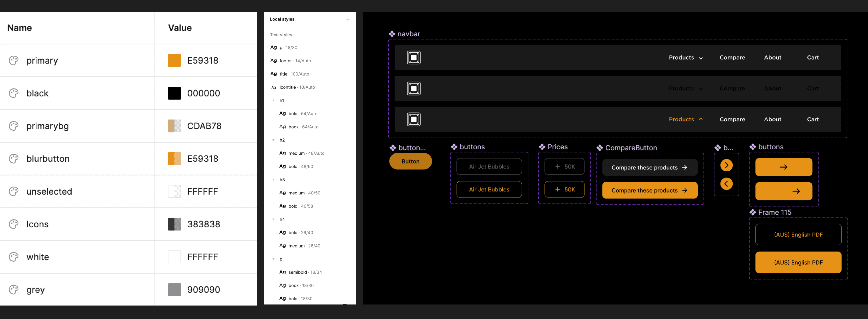The image size is (868, 319).
Task: Click the palette icon beside primary
Action: pos(14,60)
